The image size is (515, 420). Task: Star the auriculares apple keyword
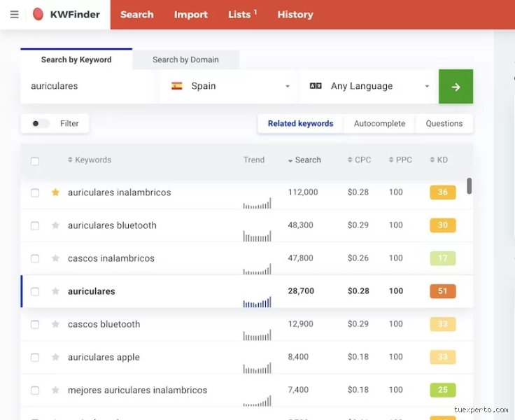point(55,357)
